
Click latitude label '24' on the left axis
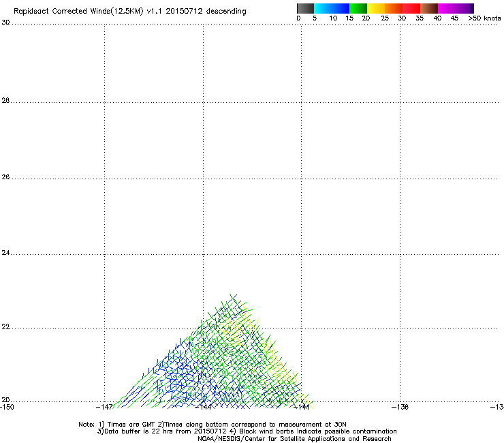[x=5, y=253]
